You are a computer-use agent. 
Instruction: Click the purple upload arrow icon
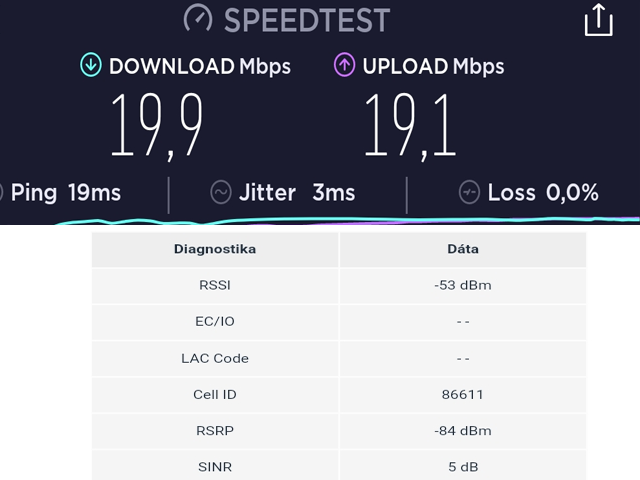tap(344, 66)
